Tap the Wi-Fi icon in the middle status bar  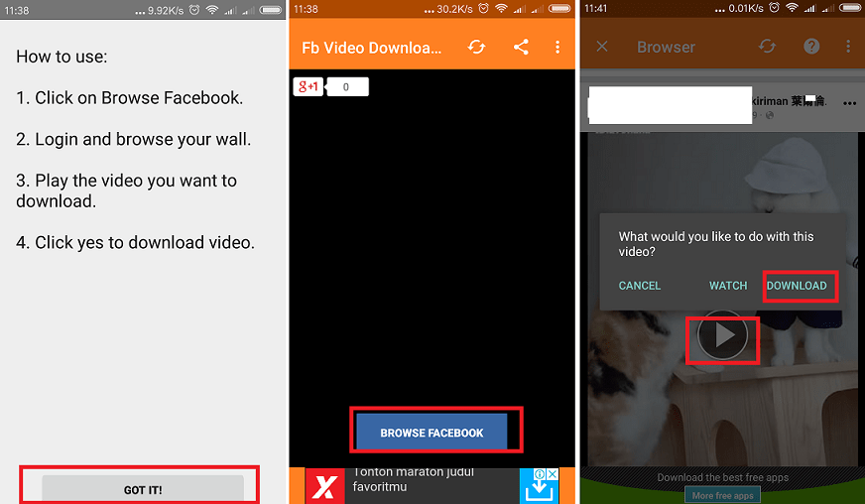(501, 8)
